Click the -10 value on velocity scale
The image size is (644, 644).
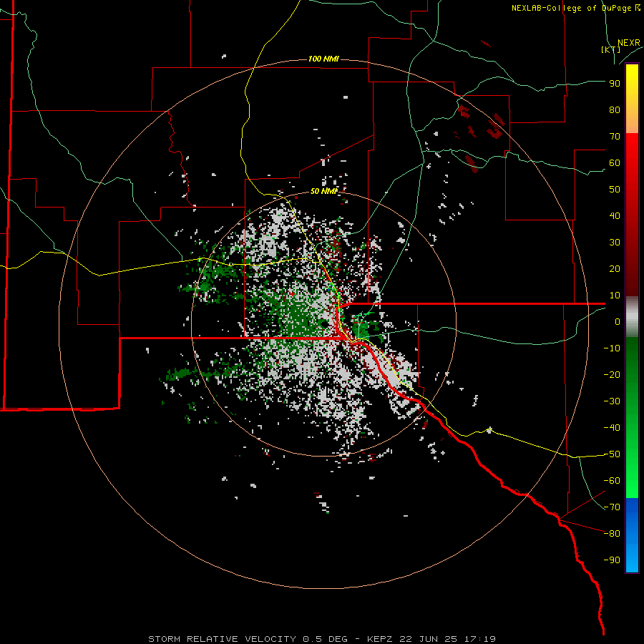click(x=612, y=348)
